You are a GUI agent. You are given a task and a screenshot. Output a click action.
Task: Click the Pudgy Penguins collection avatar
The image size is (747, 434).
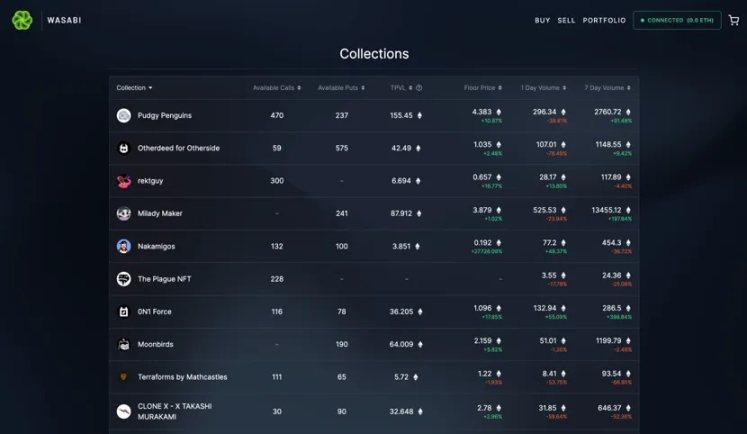(x=124, y=115)
